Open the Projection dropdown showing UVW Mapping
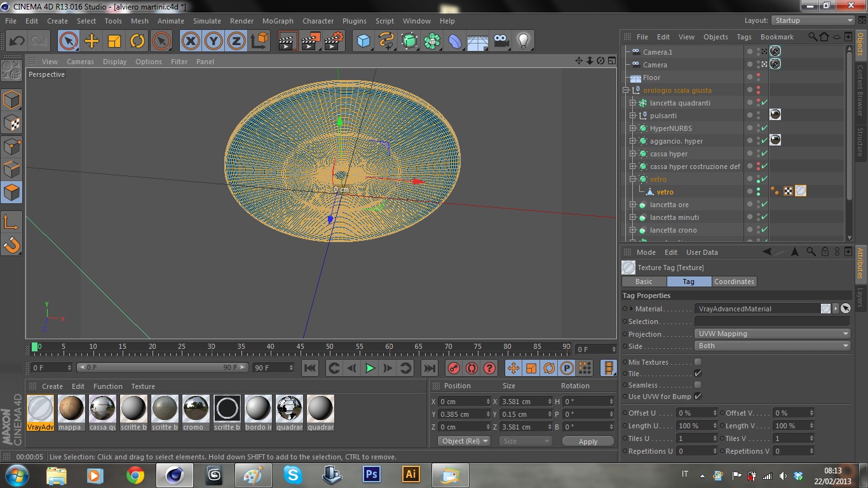 coord(772,334)
